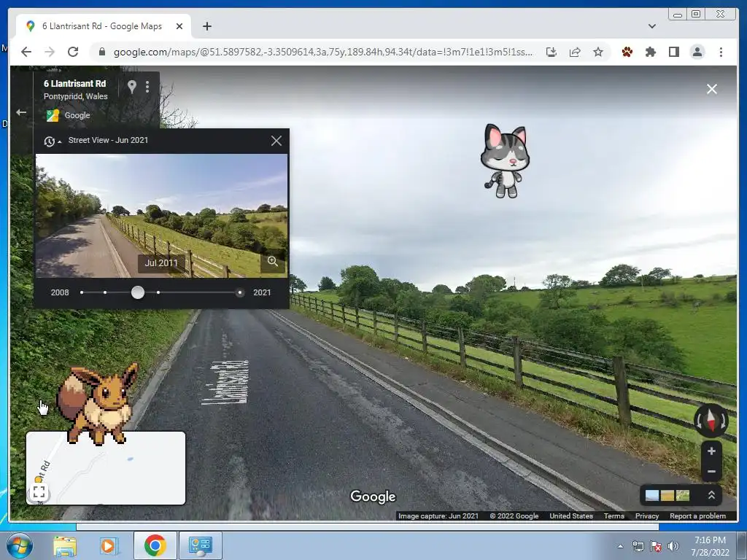The width and height of the screenshot is (747, 560).
Task: Click the location pin icon beside address
Action: (132, 86)
